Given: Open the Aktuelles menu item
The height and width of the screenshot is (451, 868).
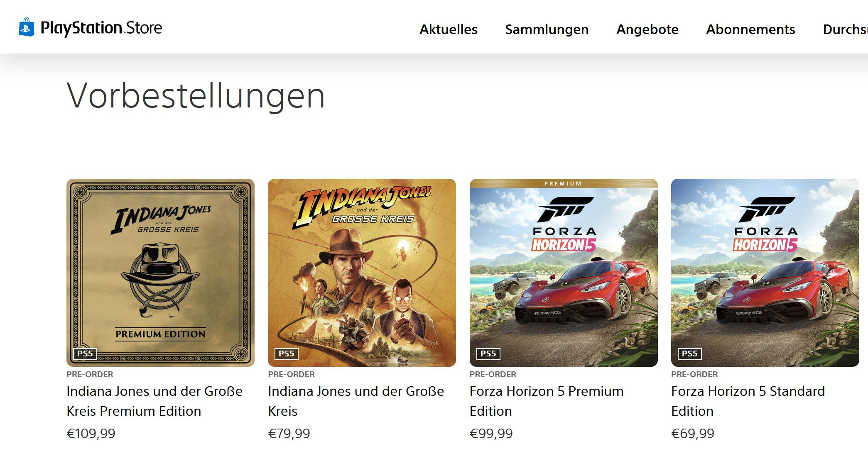Looking at the screenshot, I should tap(449, 29).
